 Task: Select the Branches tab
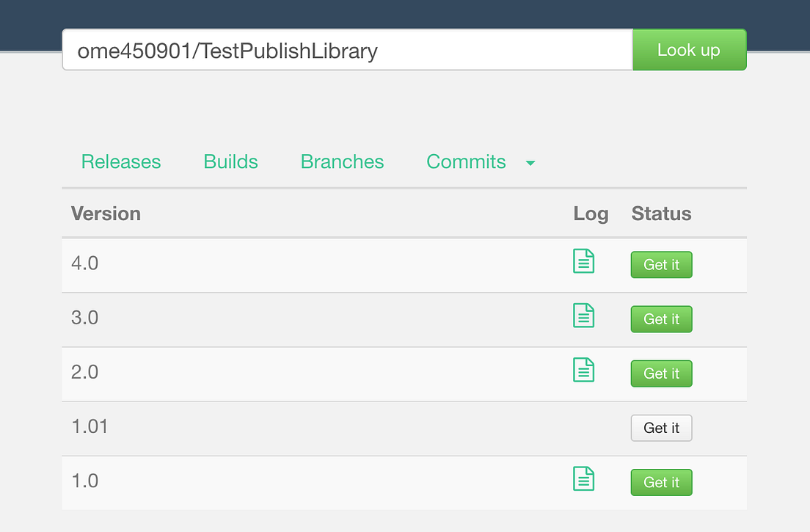click(x=342, y=161)
